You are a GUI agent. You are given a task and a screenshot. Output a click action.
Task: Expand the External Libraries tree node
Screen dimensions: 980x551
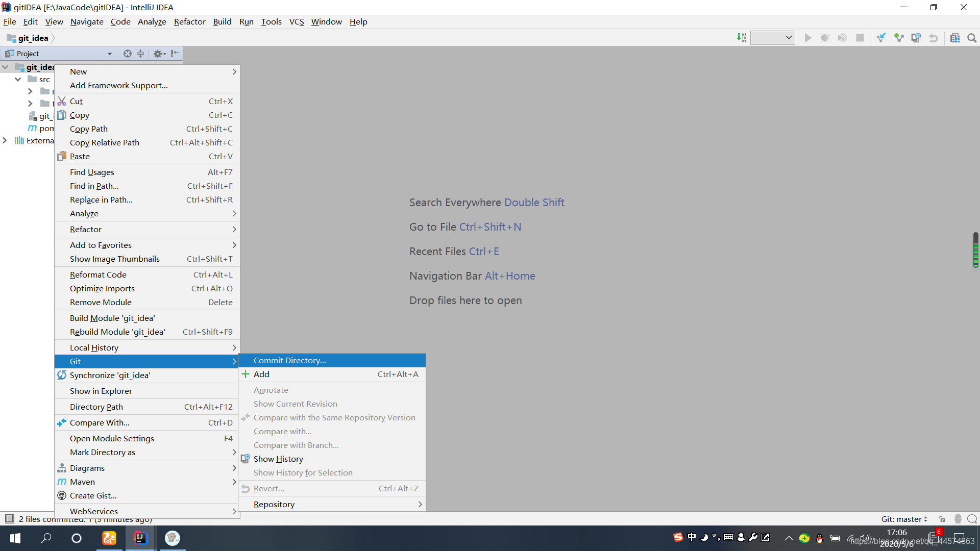[5, 140]
